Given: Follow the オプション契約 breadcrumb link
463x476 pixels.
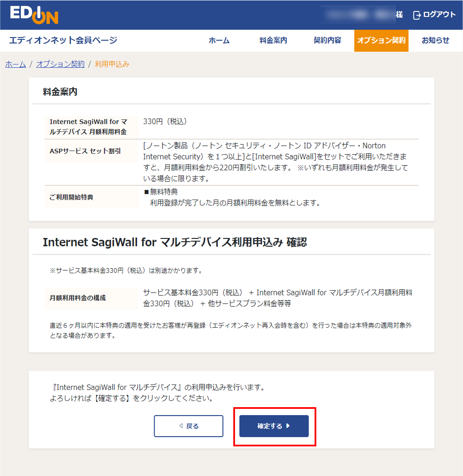Looking at the screenshot, I should tap(60, 64).
